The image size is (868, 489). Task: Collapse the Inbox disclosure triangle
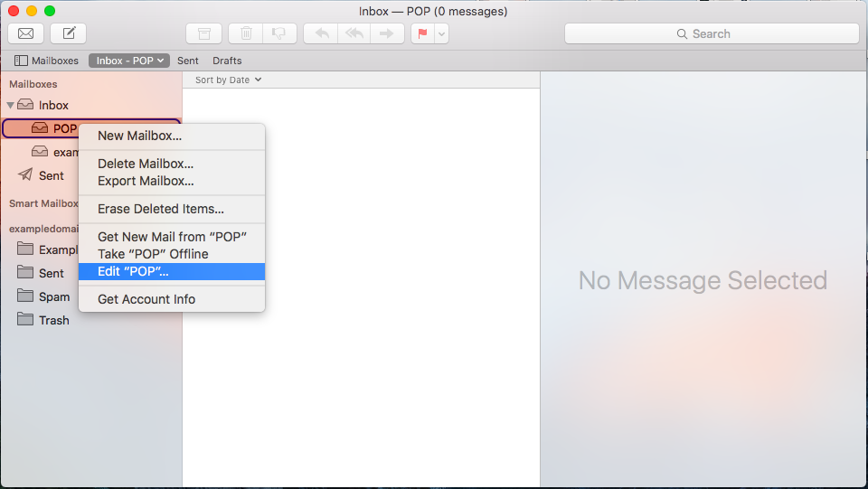click(11, 105)
